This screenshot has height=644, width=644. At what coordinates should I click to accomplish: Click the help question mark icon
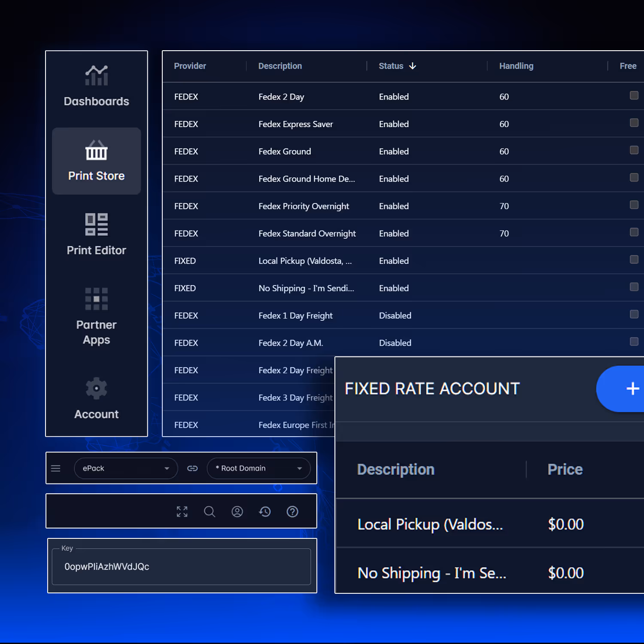[x=292, y=511]
